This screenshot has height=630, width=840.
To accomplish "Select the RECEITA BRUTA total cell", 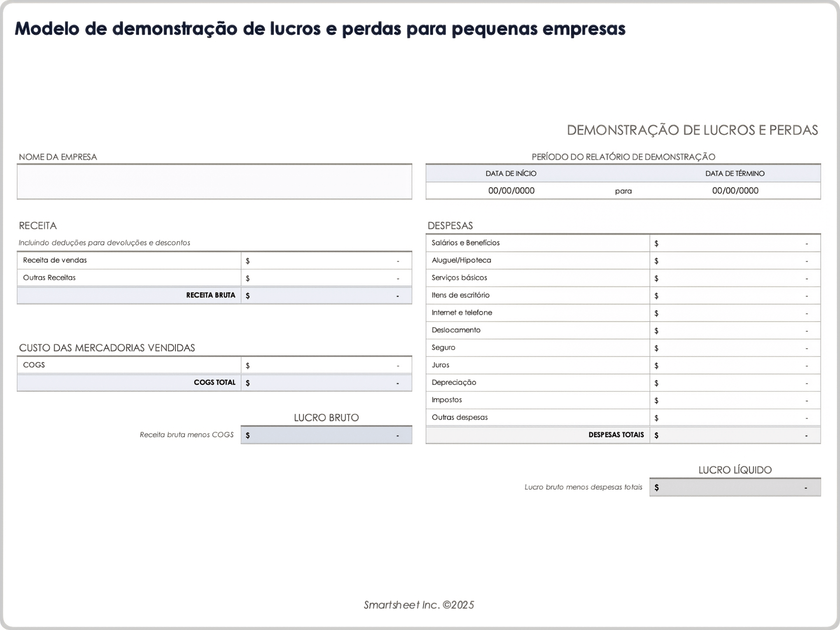I will 326,295.
